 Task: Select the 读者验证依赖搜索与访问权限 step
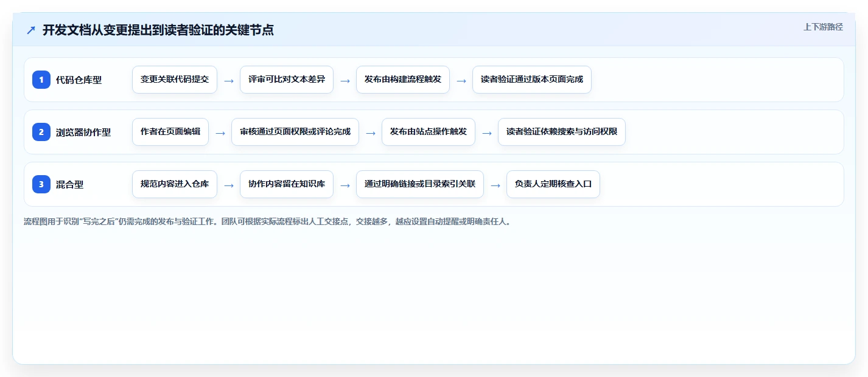click(562, 132)
